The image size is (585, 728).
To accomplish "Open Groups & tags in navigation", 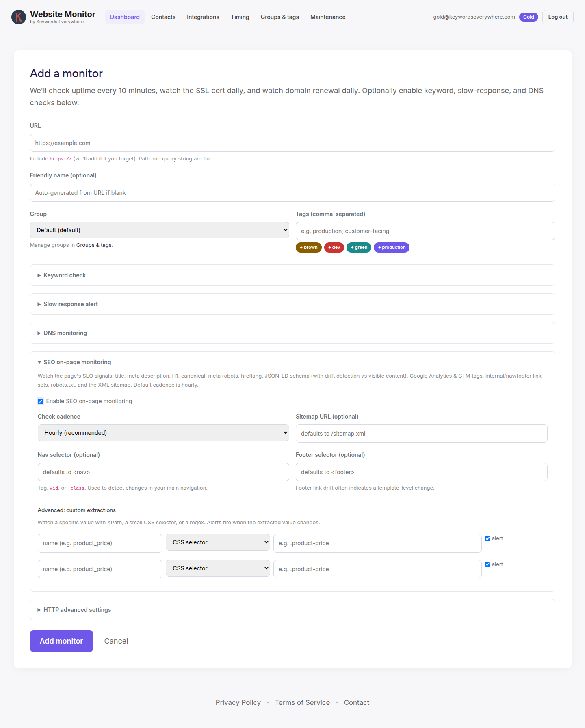I will [x=280, y=17].
